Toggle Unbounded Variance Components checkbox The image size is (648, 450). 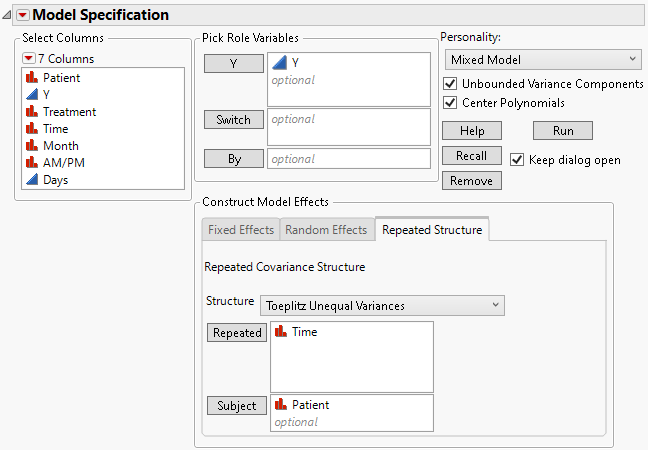point(450,84)
